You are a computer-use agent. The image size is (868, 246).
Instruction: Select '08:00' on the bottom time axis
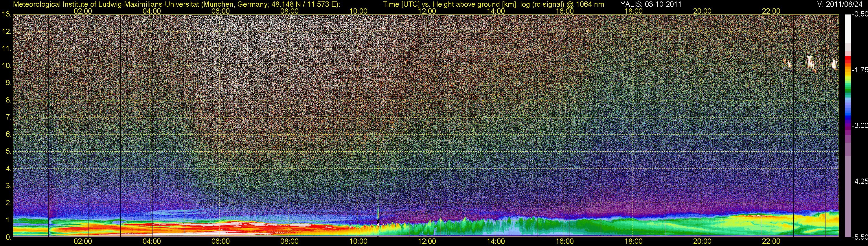[x=289, y=241]
